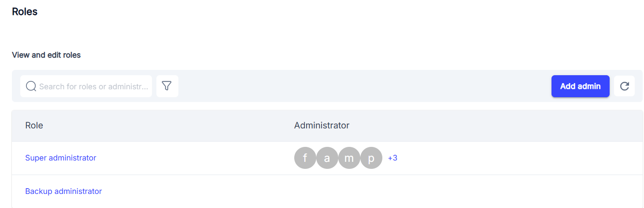Refresh the roles list
The image size is (644, 208).
[x=624, y=86]
